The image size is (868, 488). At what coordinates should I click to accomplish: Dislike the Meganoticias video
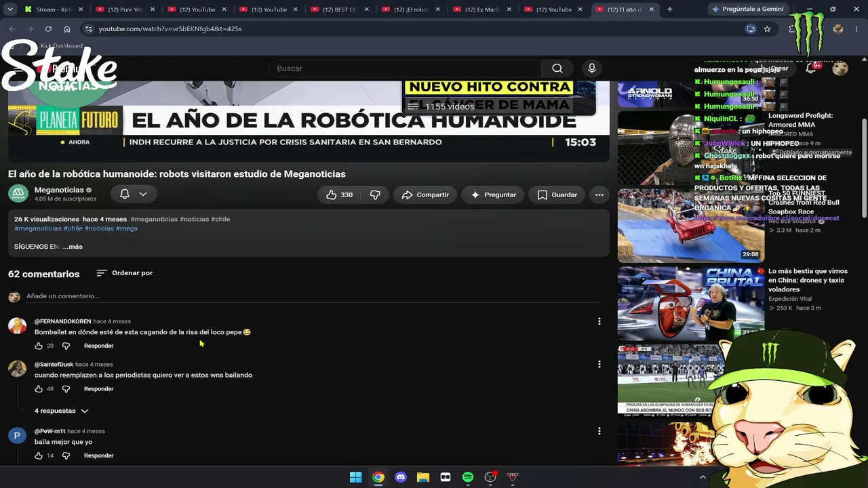pyautogui.click(x=375, y=195)
